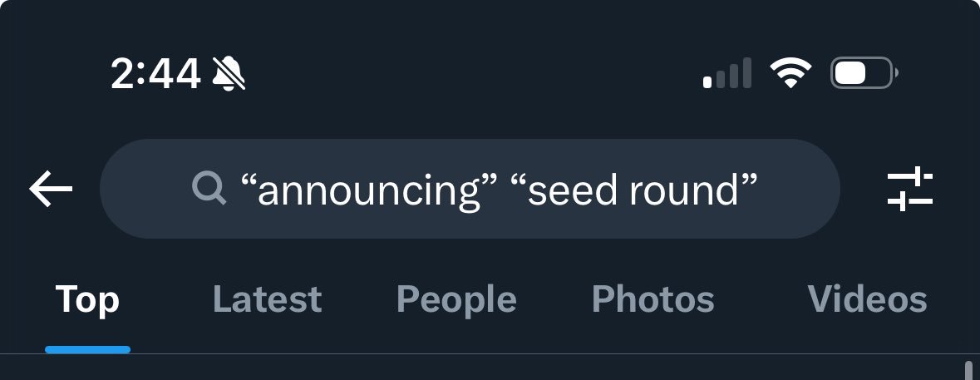Focus the search query input field
Image resolution: width=980 pixels, height=380 pixels.
470,189
